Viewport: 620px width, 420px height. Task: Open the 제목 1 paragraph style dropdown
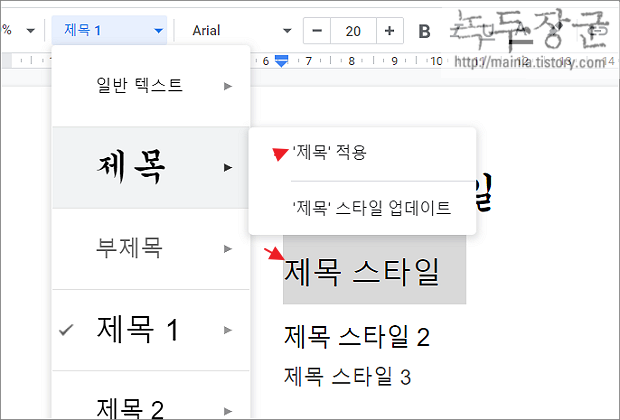point(109,30)
